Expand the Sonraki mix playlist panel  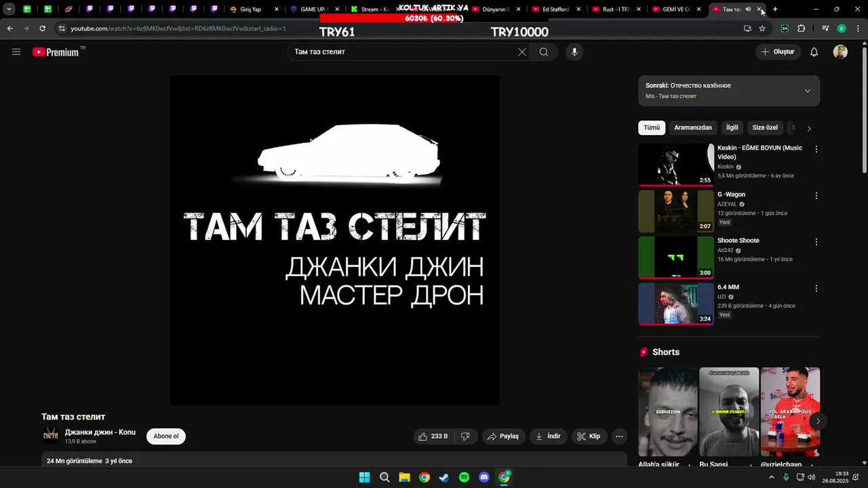tap(807, 91)
